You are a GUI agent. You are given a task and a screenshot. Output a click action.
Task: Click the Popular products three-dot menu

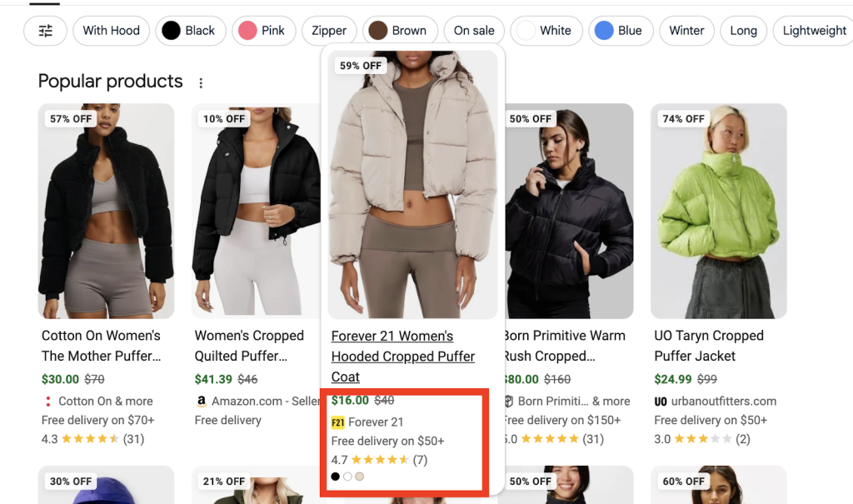point(200,82)
